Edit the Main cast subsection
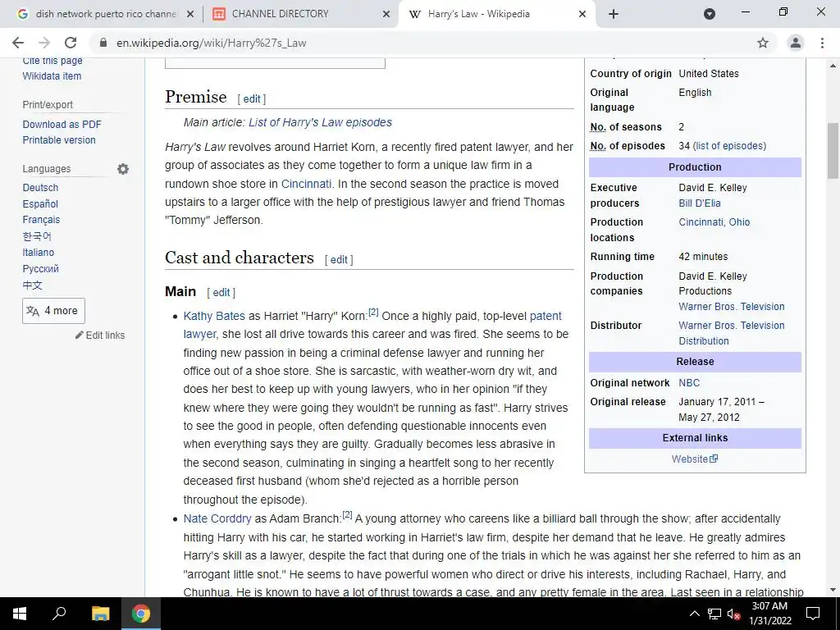The height and width of the screenshot is (630, 840). coord(221,293)
